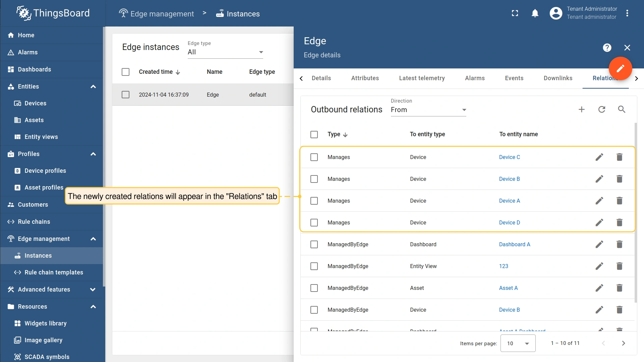Open the Edge type filter dropdown

tap(225, 52)
